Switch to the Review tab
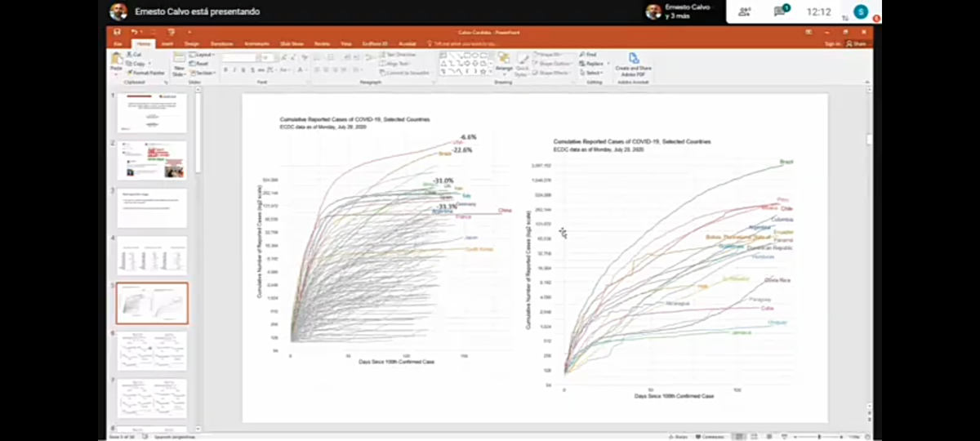980x441 pixels. (322, 43)
